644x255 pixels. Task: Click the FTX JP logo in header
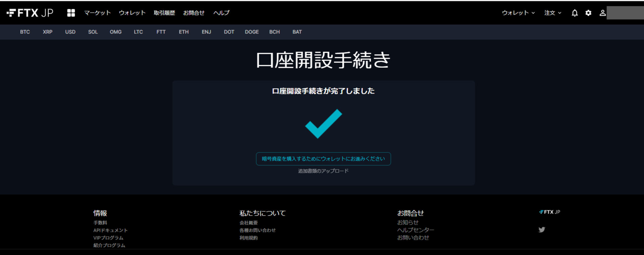[x=30, y=13]
